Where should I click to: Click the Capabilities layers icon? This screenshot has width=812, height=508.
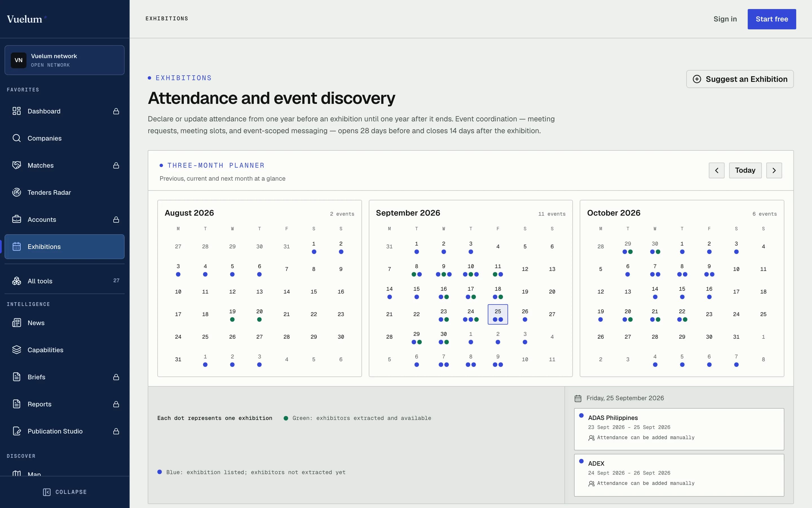coord(16,350)
